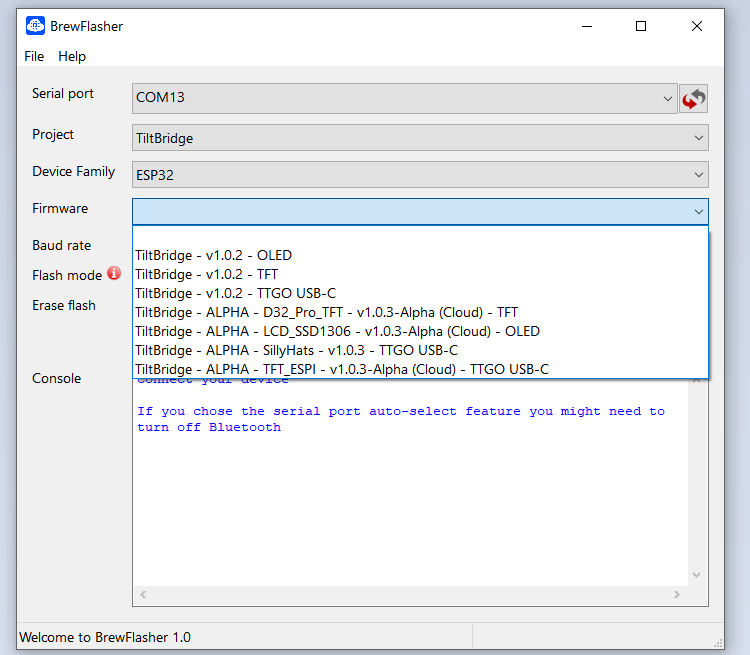Viewport: 750px width, 655px height.
Task: Collapse the open Firmware dropdown
Action: tap(420, 211)
